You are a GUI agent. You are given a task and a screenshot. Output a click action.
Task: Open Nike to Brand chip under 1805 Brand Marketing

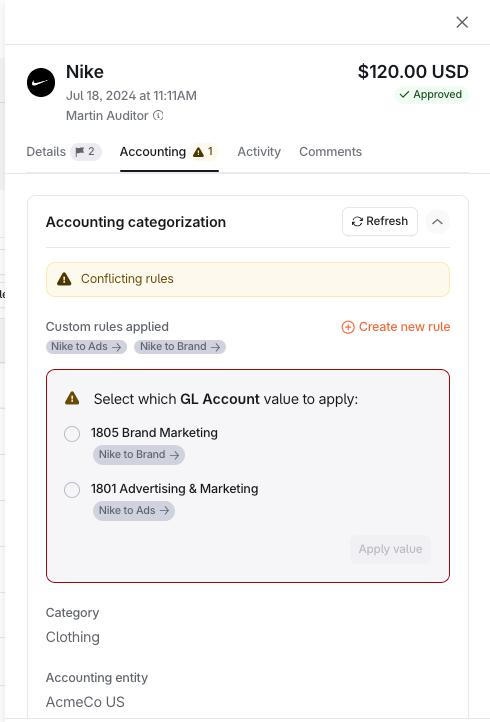pos(139,454)
